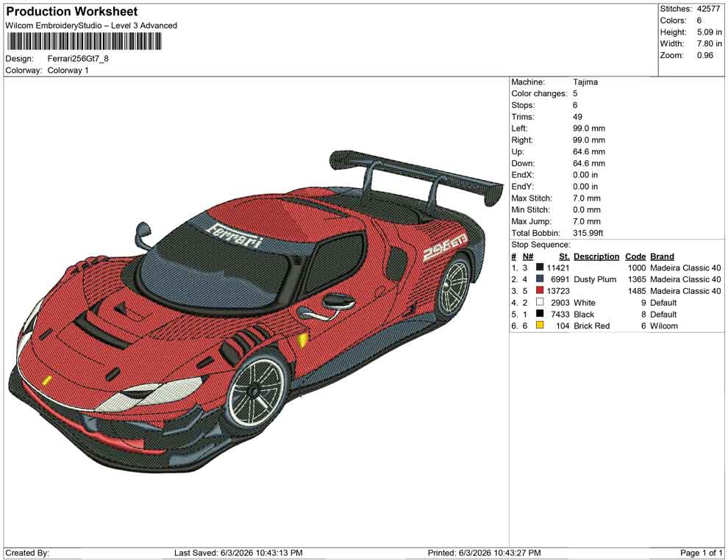Click the Up value 64.6 mm
Screen dimensions: 728x560
589,151
